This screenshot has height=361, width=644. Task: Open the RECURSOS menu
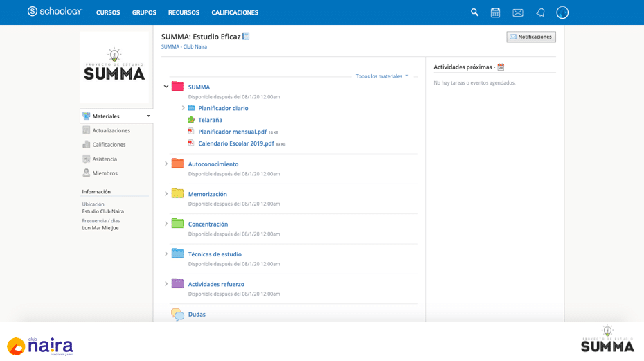click(x=184, y=12)
